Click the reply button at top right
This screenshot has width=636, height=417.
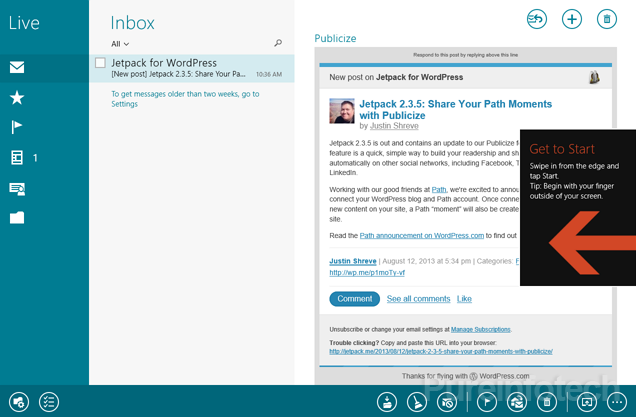point(537,18)
